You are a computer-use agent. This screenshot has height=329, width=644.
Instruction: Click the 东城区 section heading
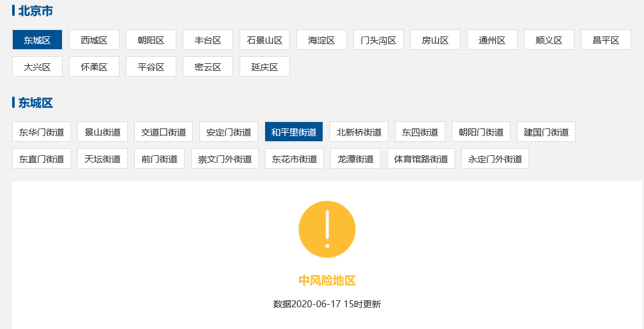pyautogui.click(x=35, y=103)
